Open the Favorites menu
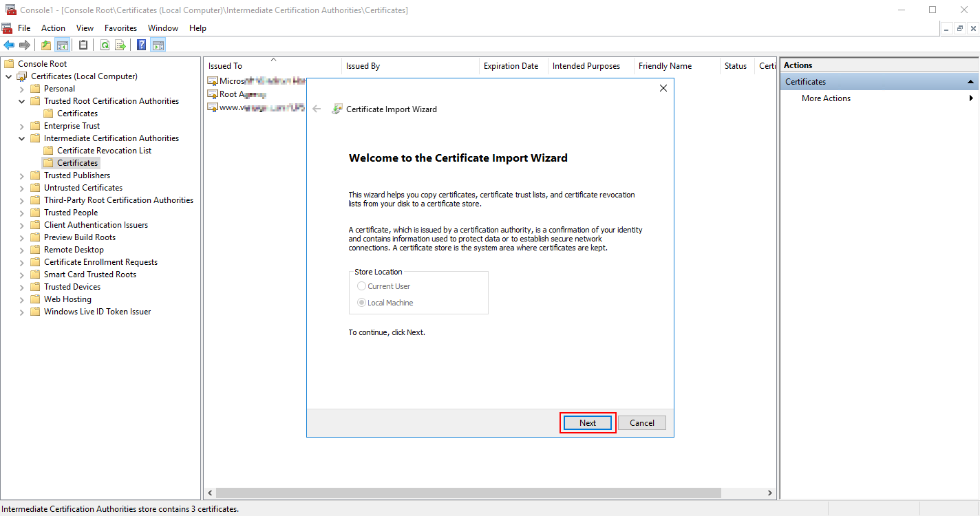Image resolution: width=980 pixels, height=516 pixels. coord(120,28)
